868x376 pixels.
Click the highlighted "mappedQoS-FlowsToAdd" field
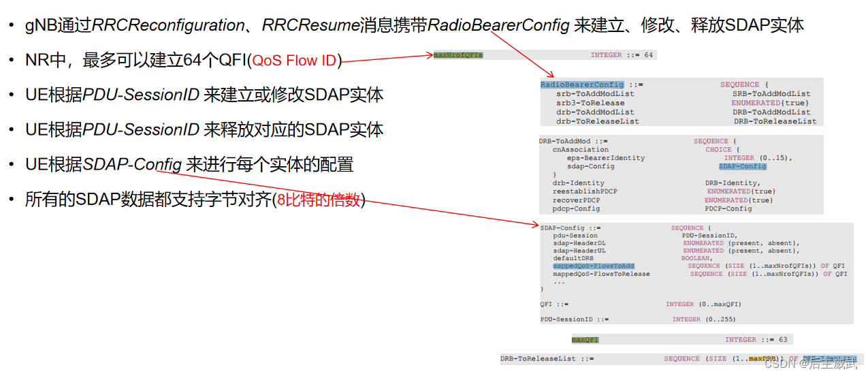[x=594, y=266]
